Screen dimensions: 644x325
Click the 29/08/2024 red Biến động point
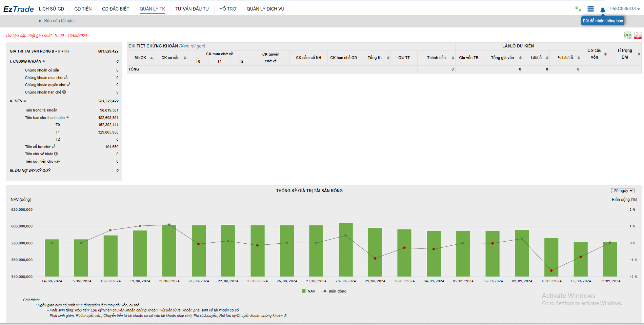click(x=375, y=259)
